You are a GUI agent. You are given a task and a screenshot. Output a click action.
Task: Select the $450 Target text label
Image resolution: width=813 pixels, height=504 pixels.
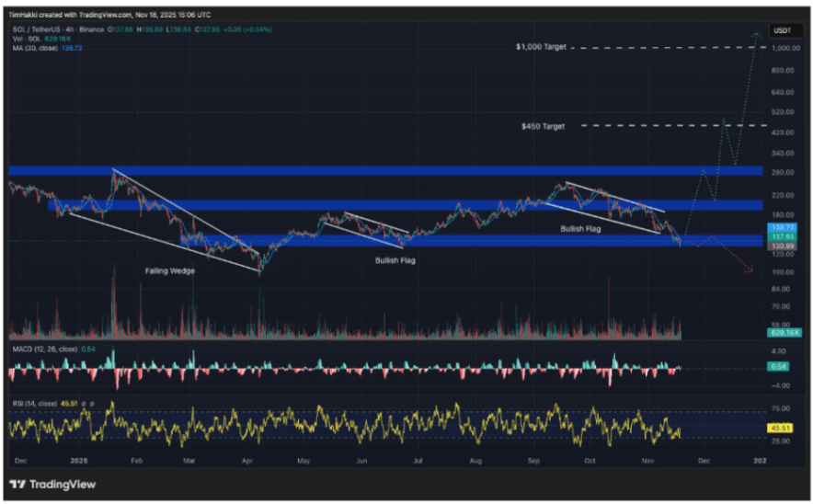click(x=543, y=126)
